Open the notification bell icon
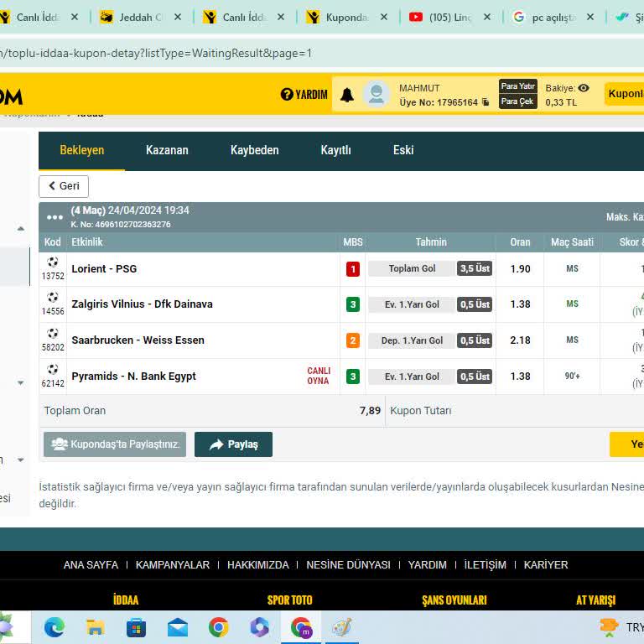Screen dimensions: 644x644 346,95
